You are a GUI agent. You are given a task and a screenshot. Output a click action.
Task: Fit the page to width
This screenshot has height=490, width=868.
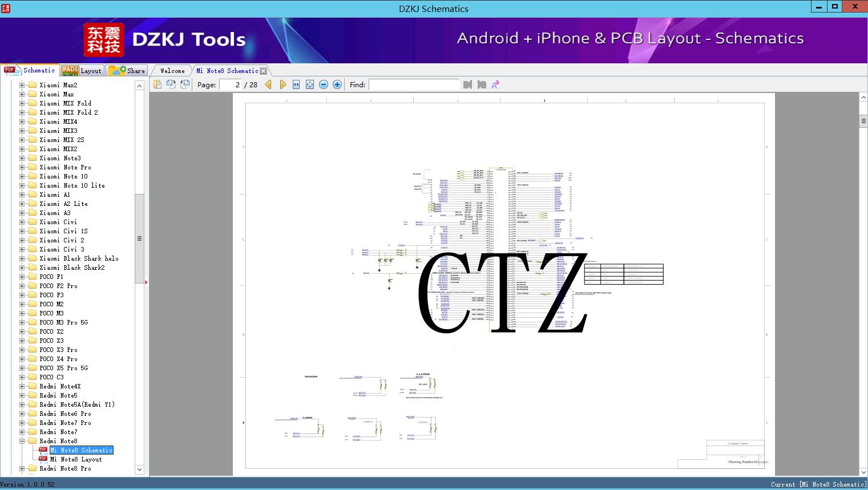pyautogui.click(x=296, y=84)
